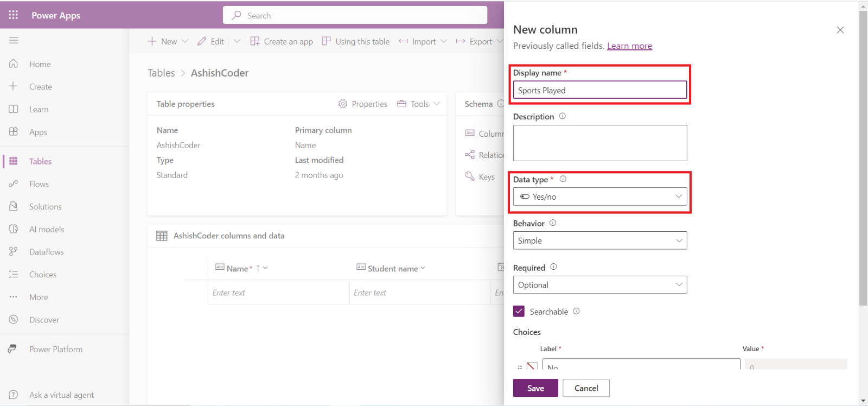
Task: Open Dataflows from the left navigation
Action: coord(46,252)
